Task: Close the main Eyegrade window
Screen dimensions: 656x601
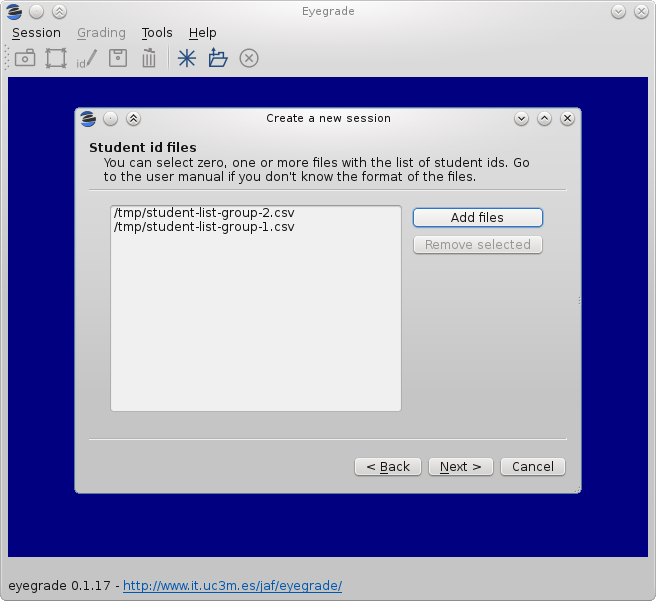Action: coord(641,12)
